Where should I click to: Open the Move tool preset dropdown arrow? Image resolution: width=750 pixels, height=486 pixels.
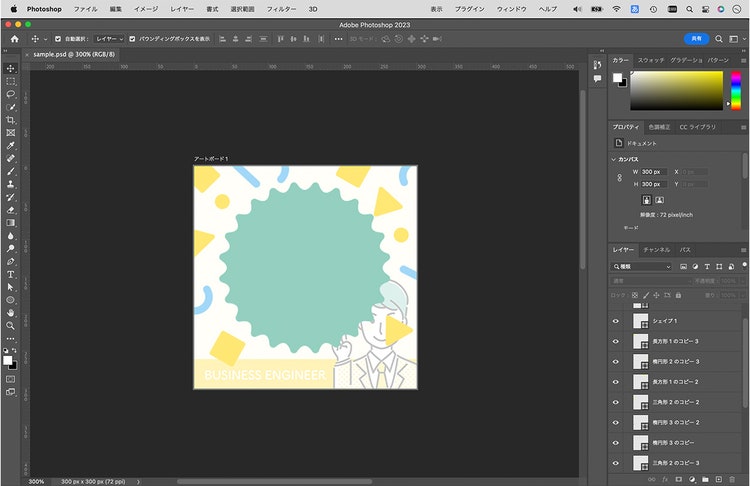click(45, 40)
